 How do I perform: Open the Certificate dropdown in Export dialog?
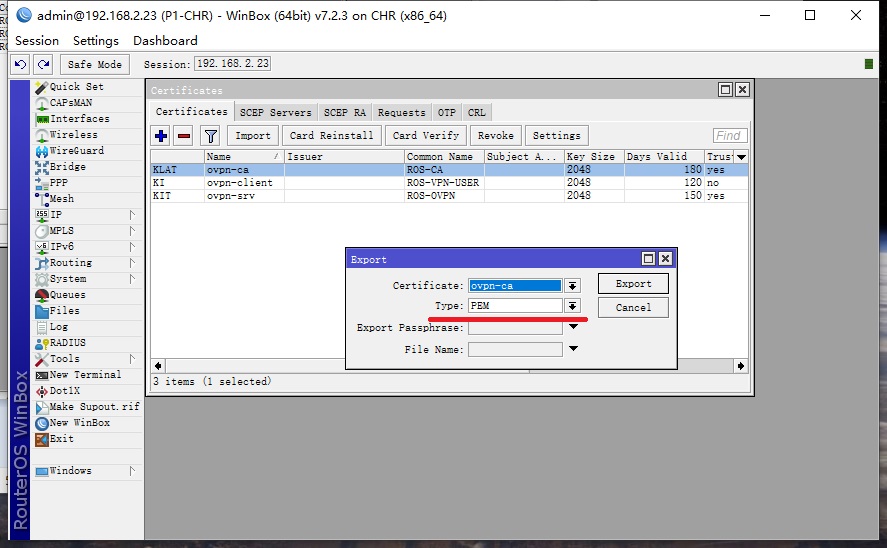coord(572,286)
